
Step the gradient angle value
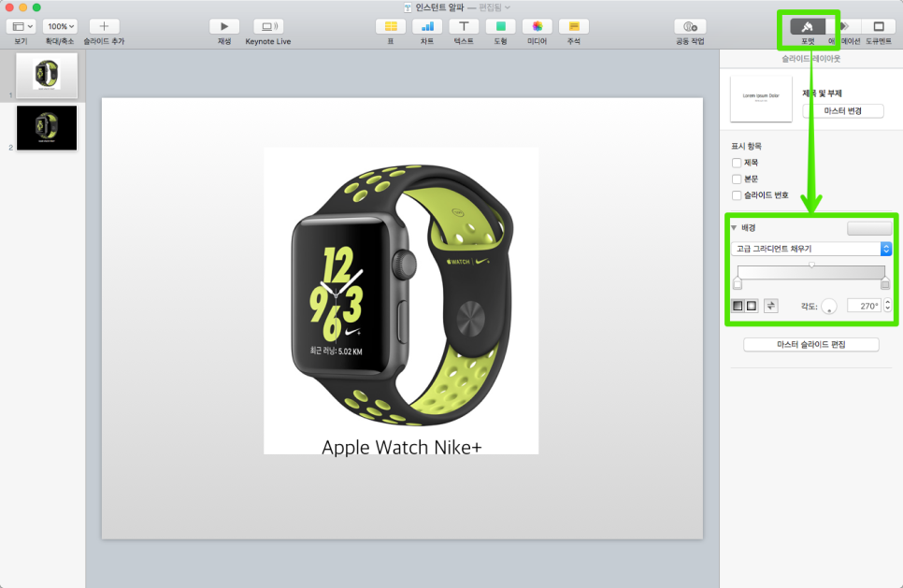point(887,306)
